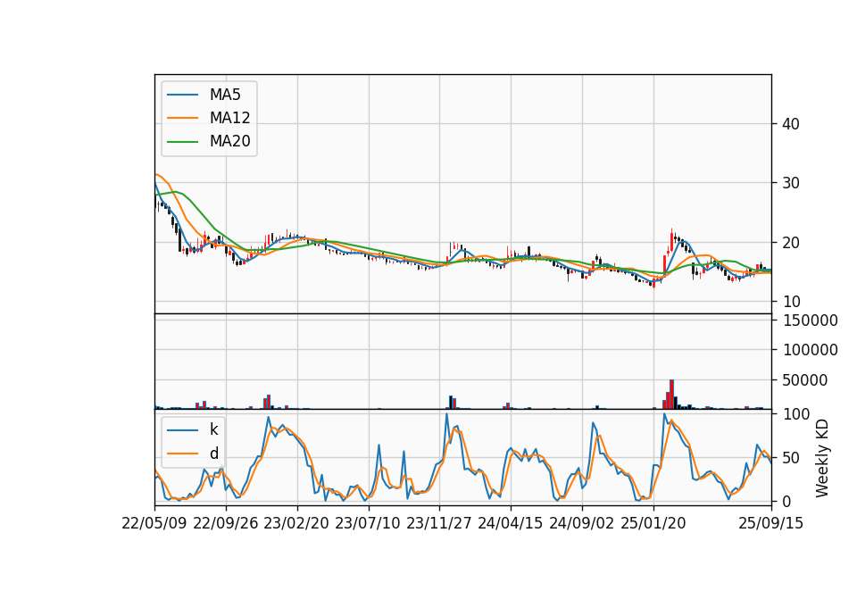Click the 22/05/09 date tick label
The image size is (857, 616).
tap(154, 523)
